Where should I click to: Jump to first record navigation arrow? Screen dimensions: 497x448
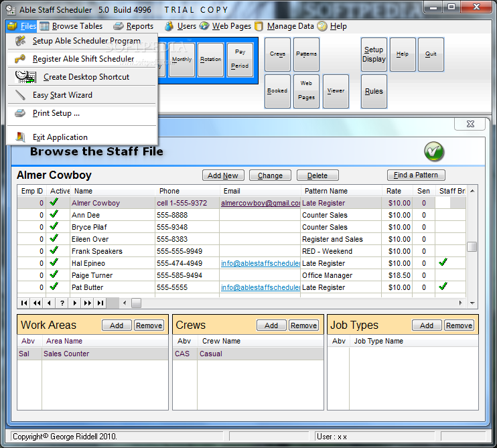[23, 303]
